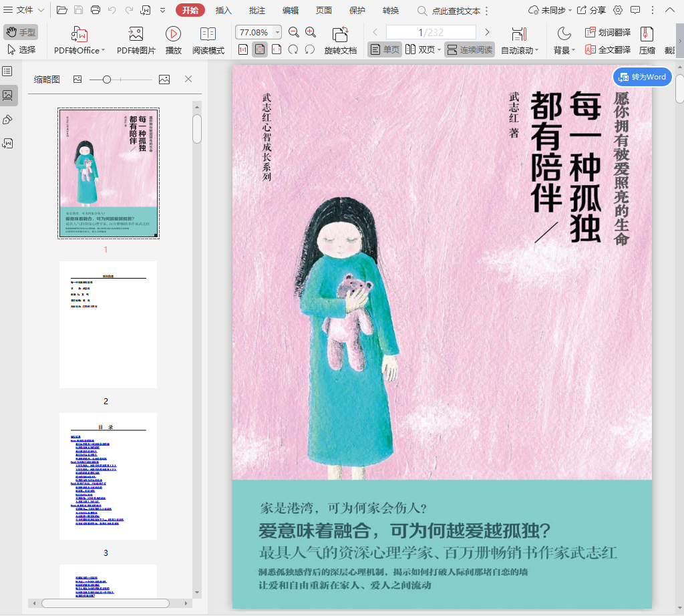This screenshot has height=616, width=684.
Task: Switch to the 批注 tab
Action: [257, 11]
